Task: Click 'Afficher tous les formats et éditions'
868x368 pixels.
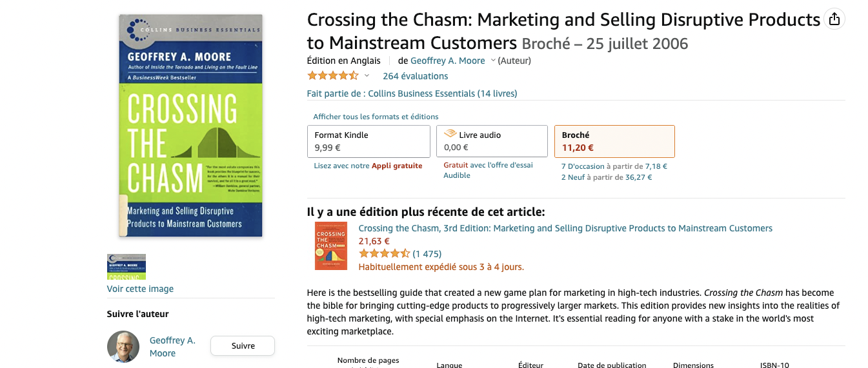Action: [376, 117]
